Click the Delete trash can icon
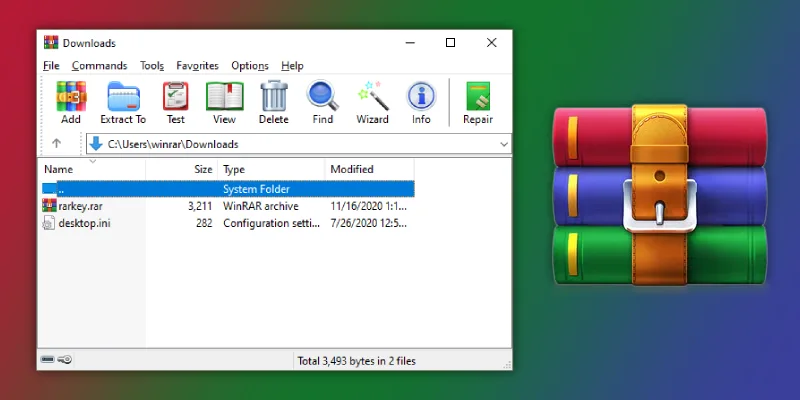800x400 pixels. 274,103
